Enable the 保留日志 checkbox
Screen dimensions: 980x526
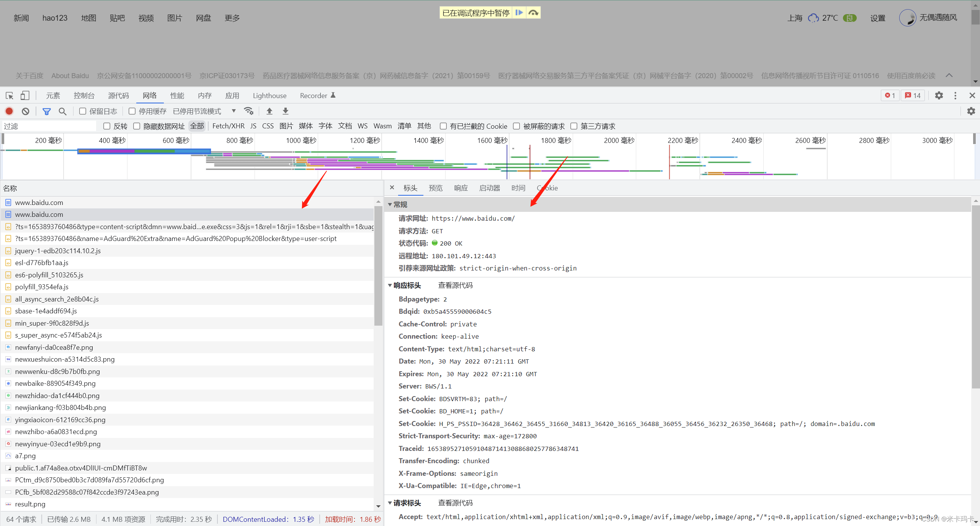click(83, 111)
